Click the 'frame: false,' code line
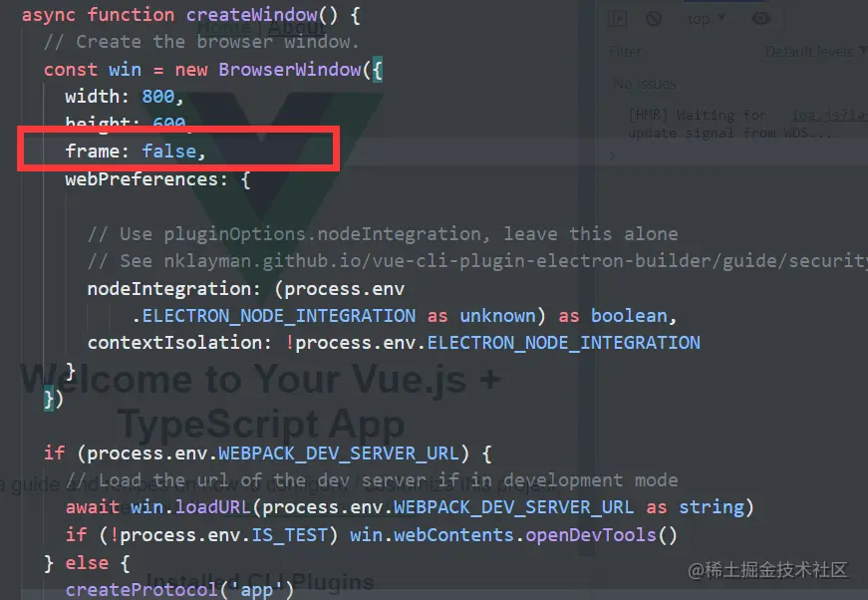The image size is (868, 600). 136,151
